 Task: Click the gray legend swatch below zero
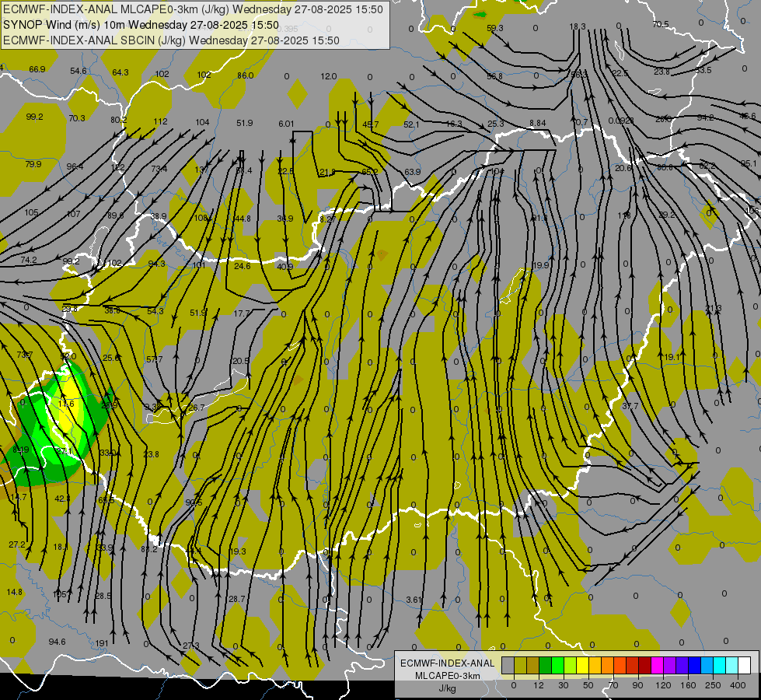(x=508, y=665)
